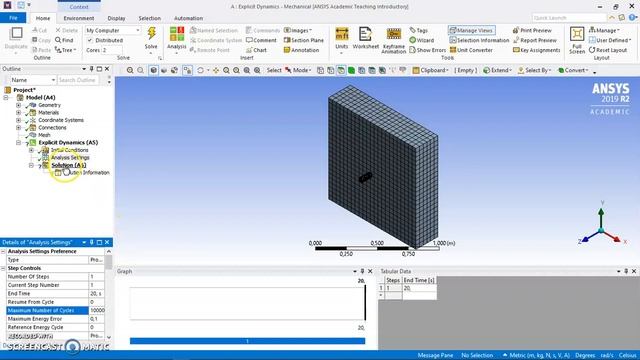Select the Maximum Number of Cycles row
640x360 pixels.
pos(56,310)
